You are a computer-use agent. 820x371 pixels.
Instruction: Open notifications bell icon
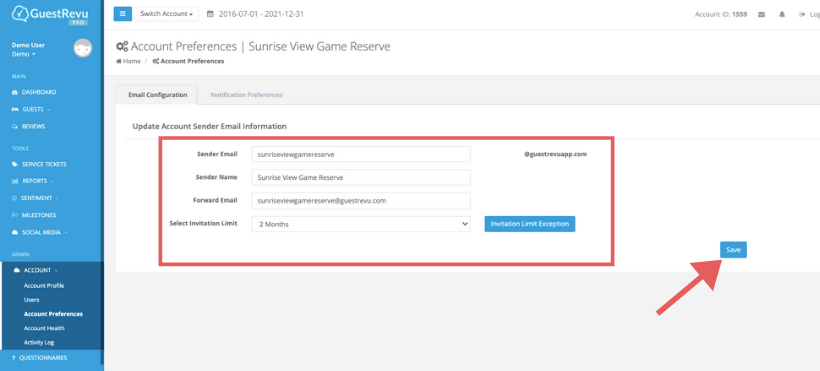click(x=782, y=15)
